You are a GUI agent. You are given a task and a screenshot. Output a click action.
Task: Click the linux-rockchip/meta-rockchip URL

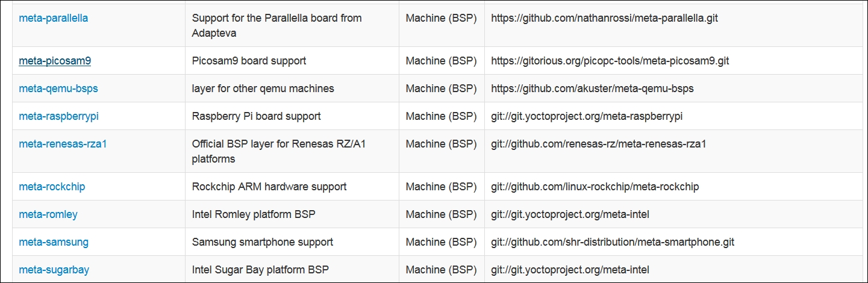[x=595, y=187]
